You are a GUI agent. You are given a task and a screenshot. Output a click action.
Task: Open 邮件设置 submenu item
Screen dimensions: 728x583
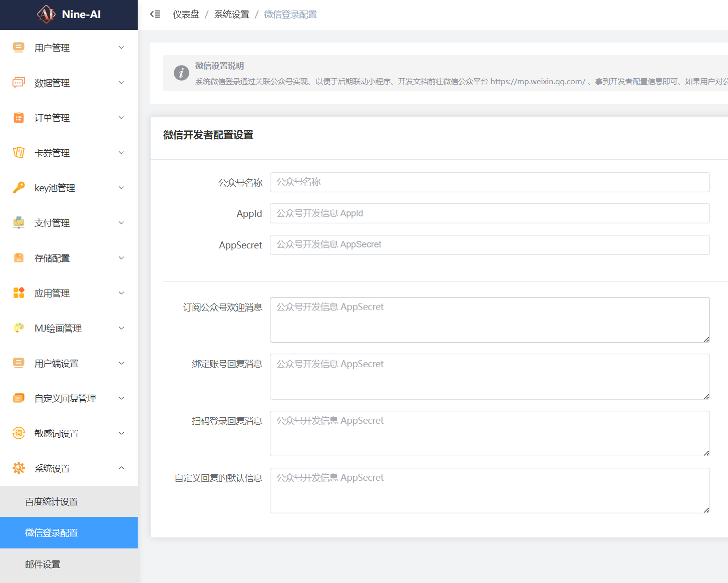click(43, 564)
